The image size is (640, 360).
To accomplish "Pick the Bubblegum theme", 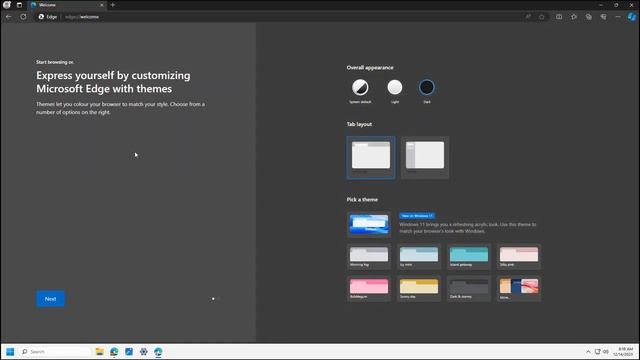I will click(369, 289).
